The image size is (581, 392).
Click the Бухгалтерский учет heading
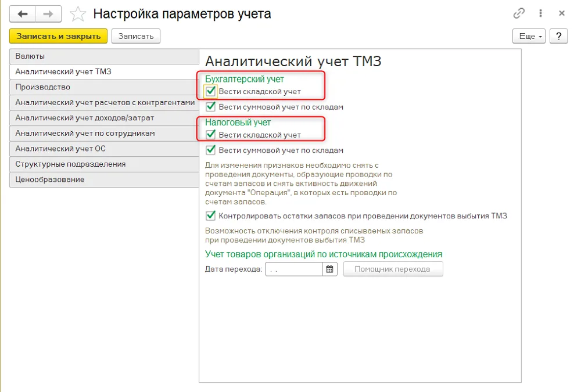tap(245, 79)
